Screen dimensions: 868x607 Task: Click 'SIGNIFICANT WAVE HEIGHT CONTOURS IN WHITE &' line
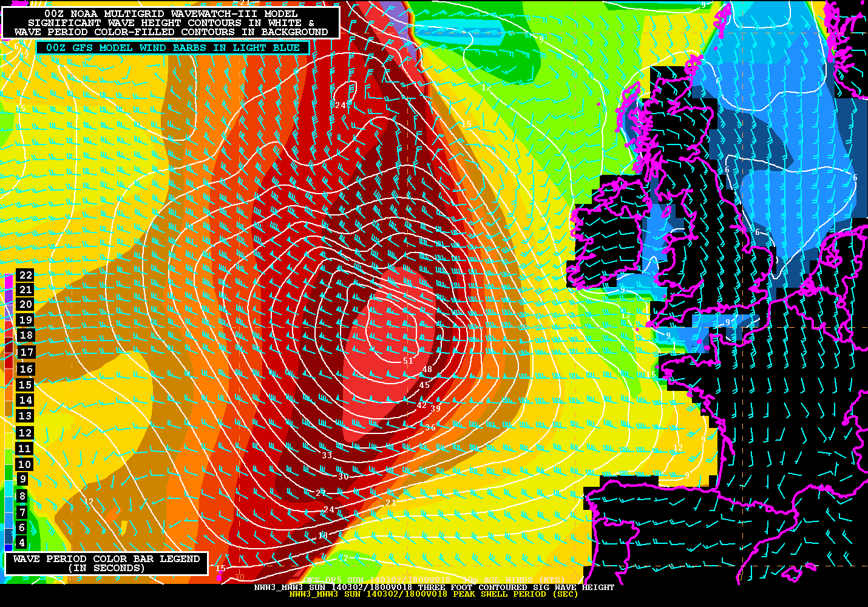pos(171,22)
